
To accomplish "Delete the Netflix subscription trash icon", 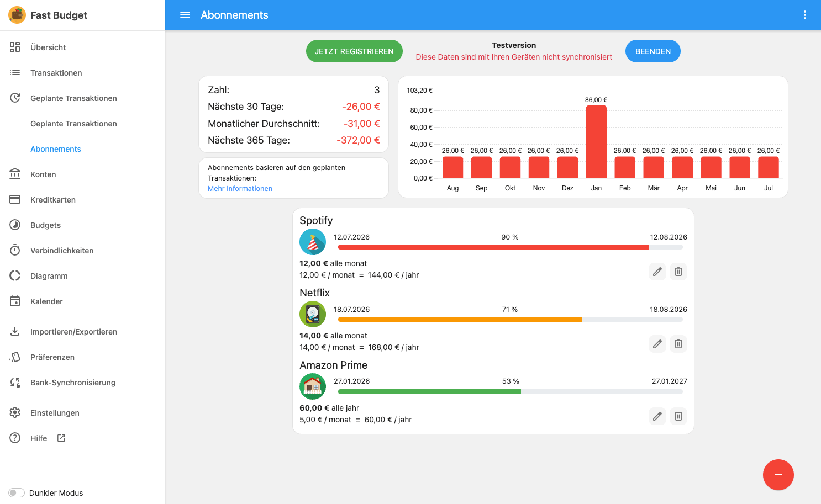I will [678, 344].
